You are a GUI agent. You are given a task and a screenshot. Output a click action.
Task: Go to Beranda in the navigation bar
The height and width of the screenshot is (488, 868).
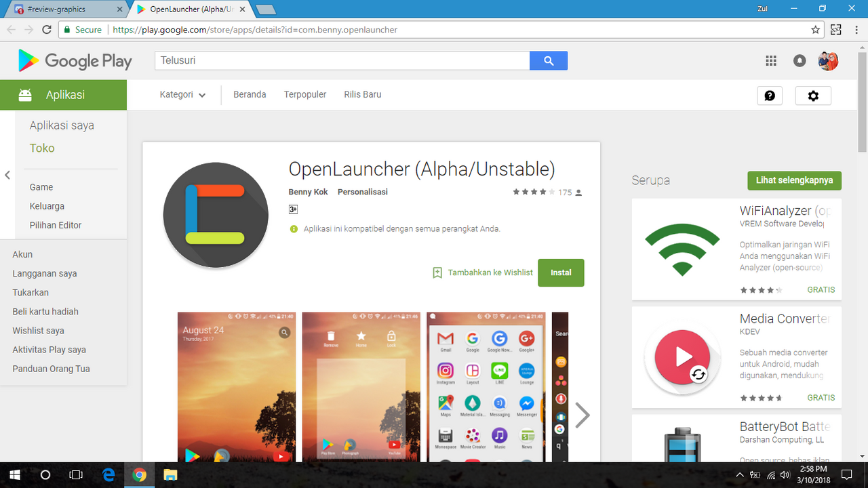pyautogui.click(x=250, y=95)
